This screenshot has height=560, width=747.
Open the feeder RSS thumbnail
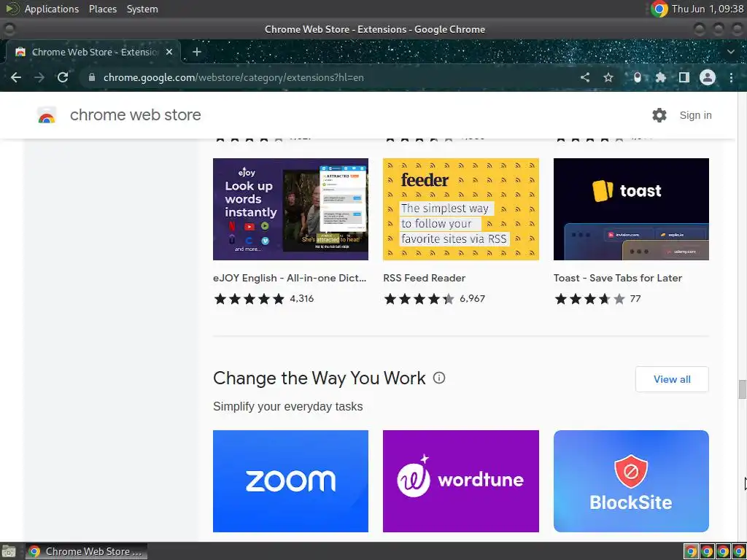461,209
